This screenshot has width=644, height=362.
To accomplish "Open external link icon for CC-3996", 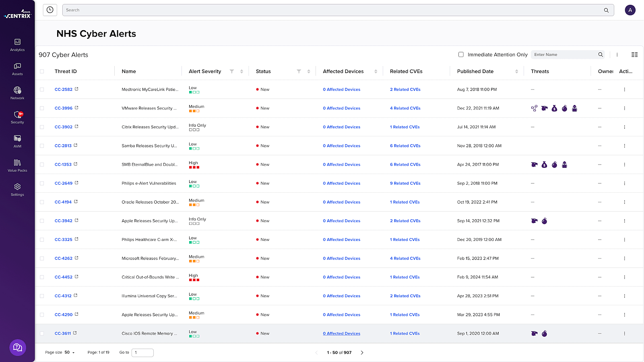I will tap(76, 108).
